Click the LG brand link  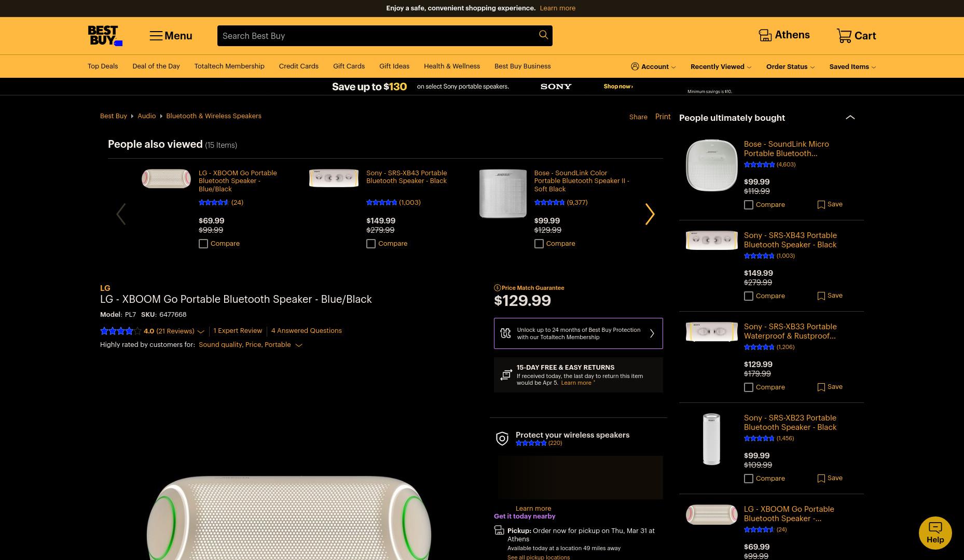(x=105, y=288)
